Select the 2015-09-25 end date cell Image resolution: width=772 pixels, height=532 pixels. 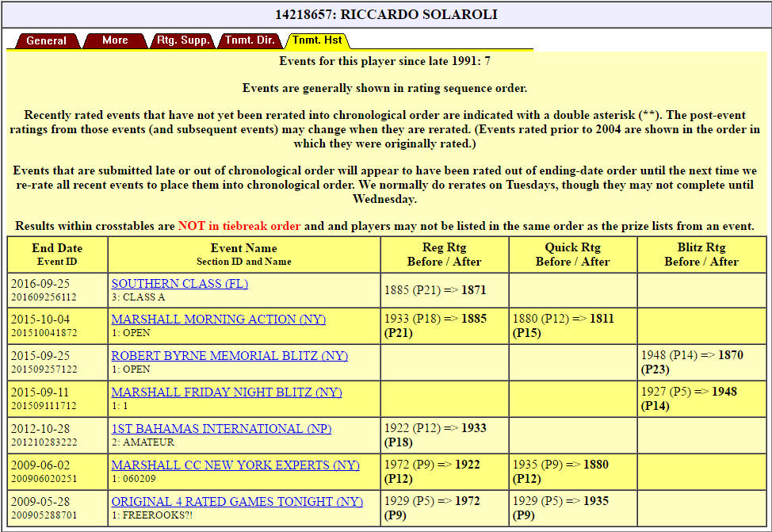[58, 362]
